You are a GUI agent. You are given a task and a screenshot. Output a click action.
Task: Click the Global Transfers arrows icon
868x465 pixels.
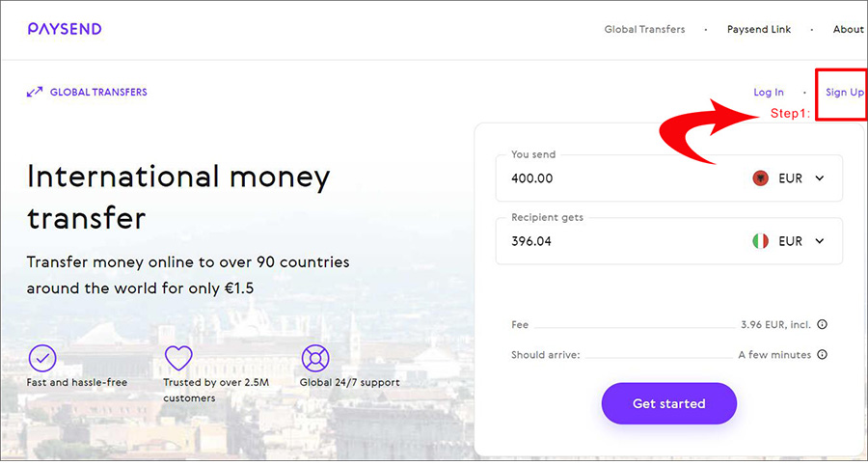(x=35, y=92)
